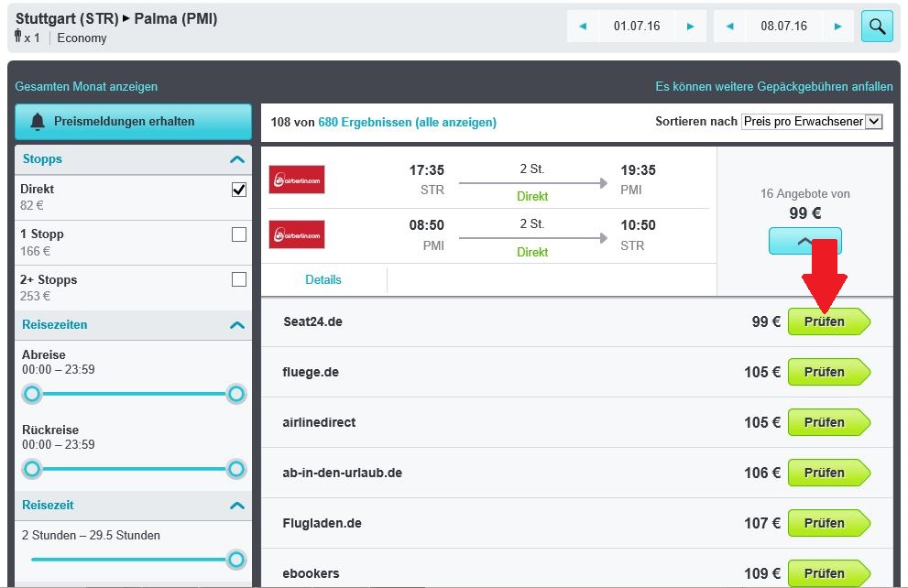Click Prüfen for fluege.de
Viewport: 908px width, 588px height.
point(828,372)
